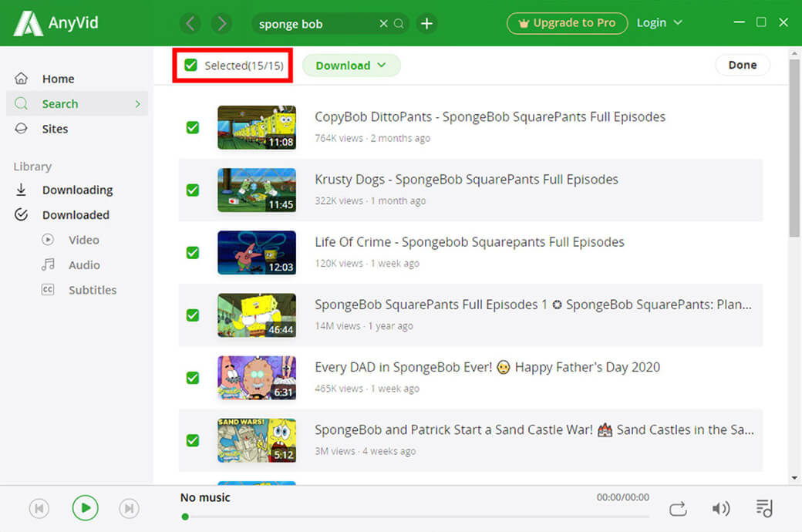Go back with the left arrow button
802x532 pixels.
click(x=190, y=24)
